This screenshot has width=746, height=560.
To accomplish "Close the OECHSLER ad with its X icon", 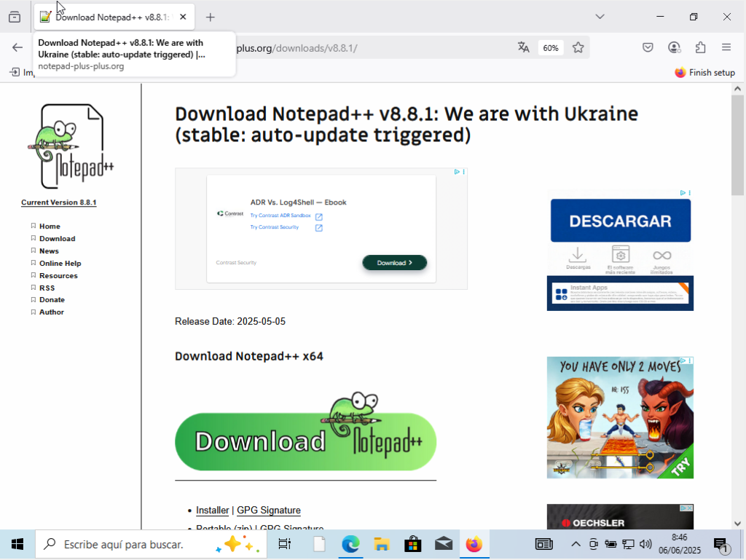I will [689, 508].
